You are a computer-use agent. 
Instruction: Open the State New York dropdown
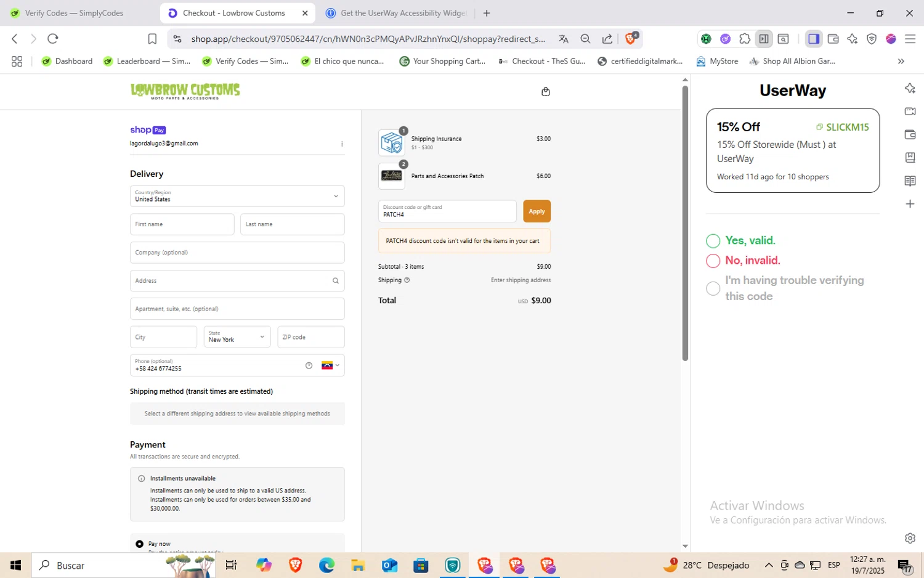[x=237, y=336]
